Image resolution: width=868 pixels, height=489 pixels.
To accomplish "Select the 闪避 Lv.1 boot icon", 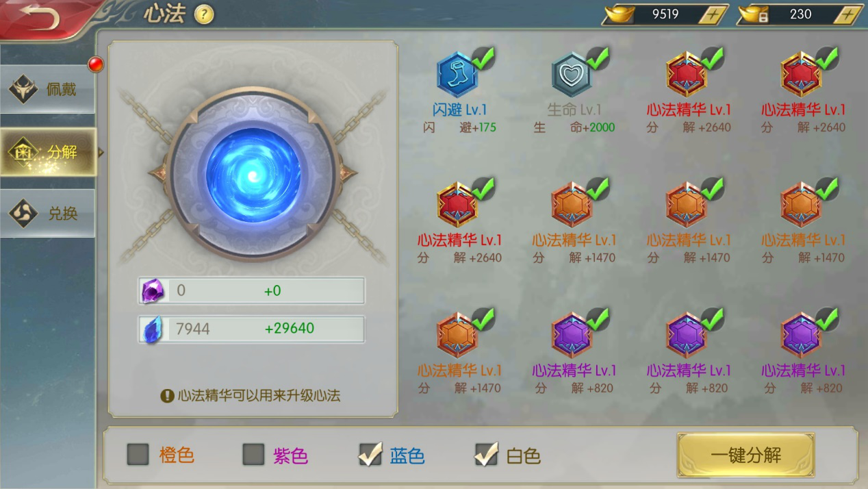I will (457, 75).
